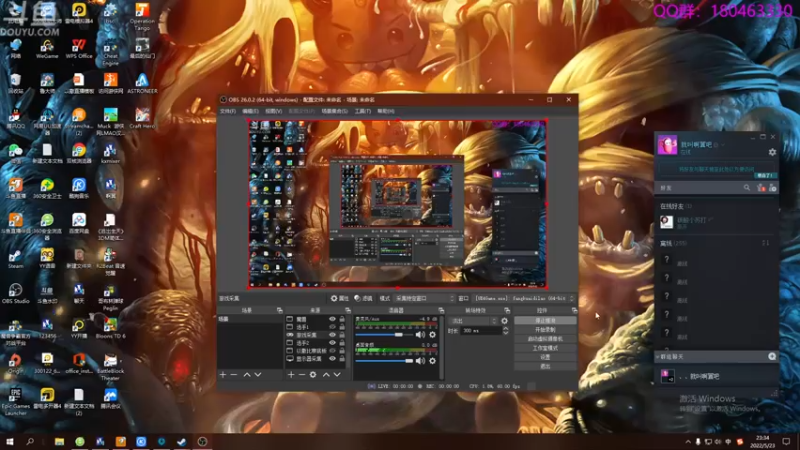Click 滤镜 filters button above sources
The image size is (800, 450).
click(363, 298)
